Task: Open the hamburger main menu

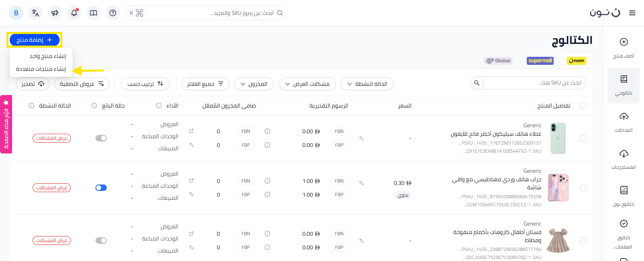Action: coord(632,13)
